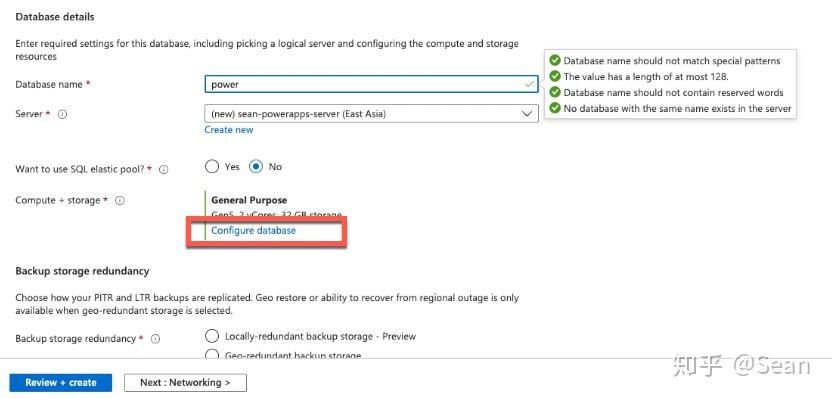832x398 pixels.
Task: Select Yes for SQL elastic pool
Action: click(x=212, y=167)
